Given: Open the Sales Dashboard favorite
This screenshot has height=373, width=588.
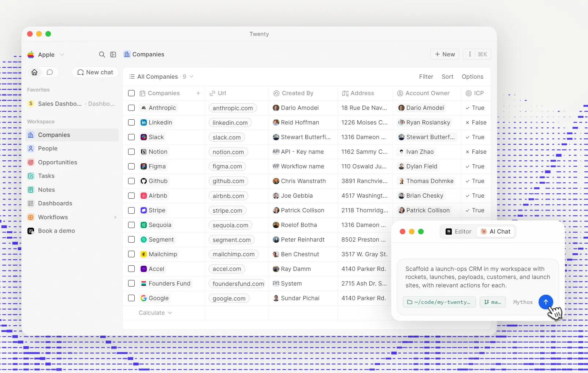Looking at the screenshot, I should coord(72,104).
